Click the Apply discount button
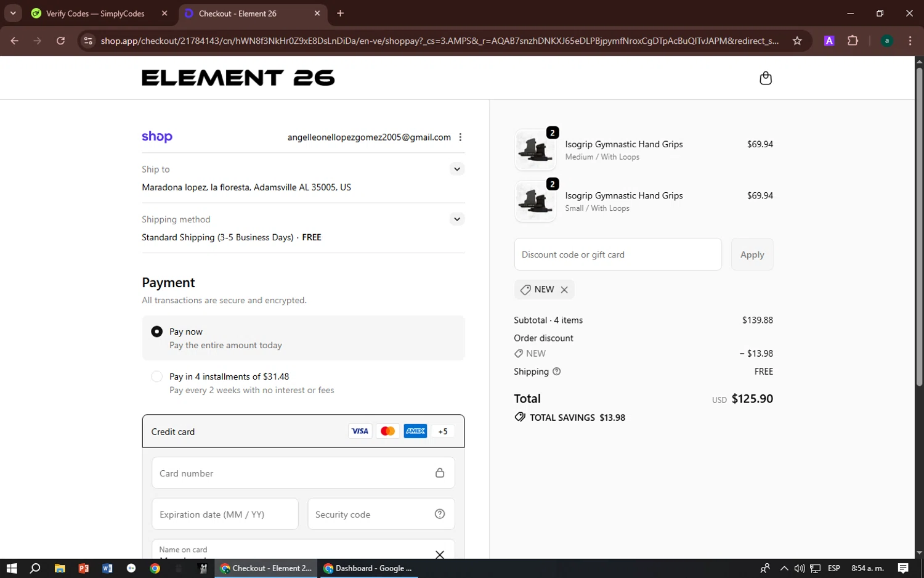Image resolution: width=924 pixels, height=578 pixels. click(x=752, y=254)
